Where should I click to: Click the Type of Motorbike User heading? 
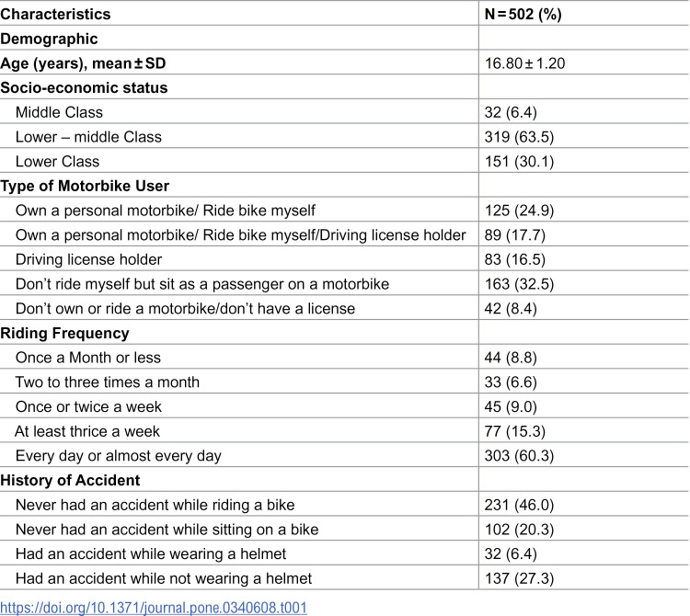[x=85, y=186]
